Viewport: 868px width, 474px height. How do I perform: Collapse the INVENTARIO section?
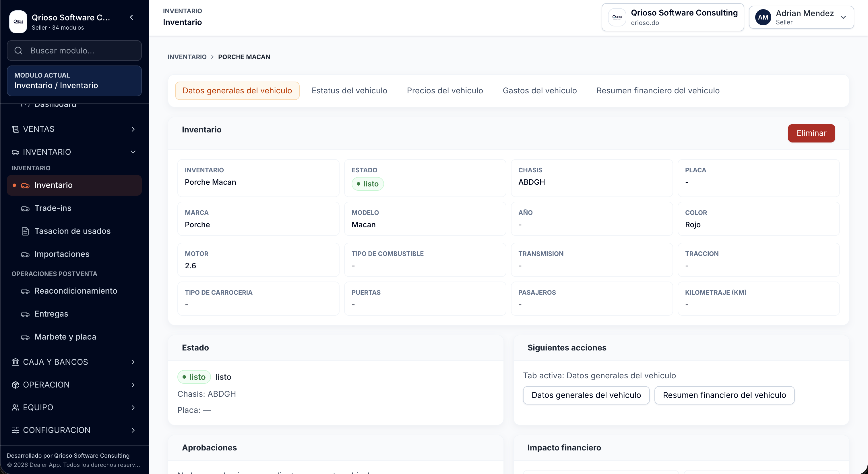point(133,152)
